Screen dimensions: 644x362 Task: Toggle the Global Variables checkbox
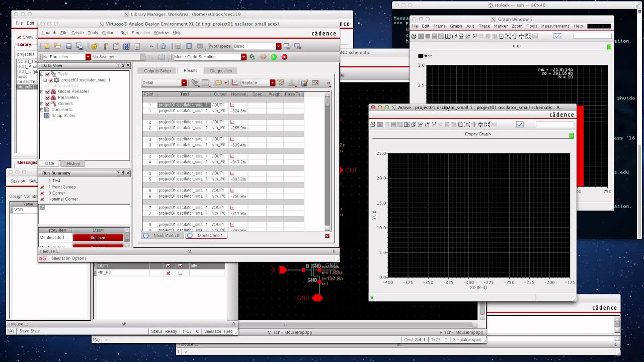click(48, 92)
